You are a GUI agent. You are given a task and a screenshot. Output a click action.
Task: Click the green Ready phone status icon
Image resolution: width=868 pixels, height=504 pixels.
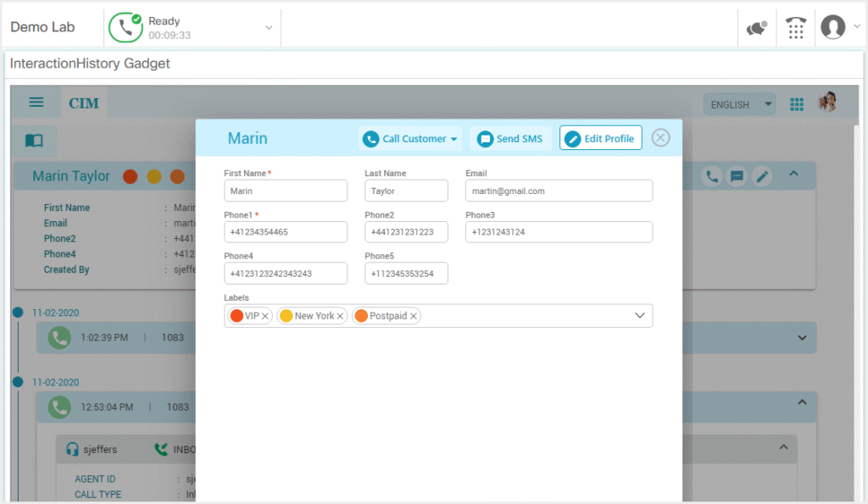point(125,27)
